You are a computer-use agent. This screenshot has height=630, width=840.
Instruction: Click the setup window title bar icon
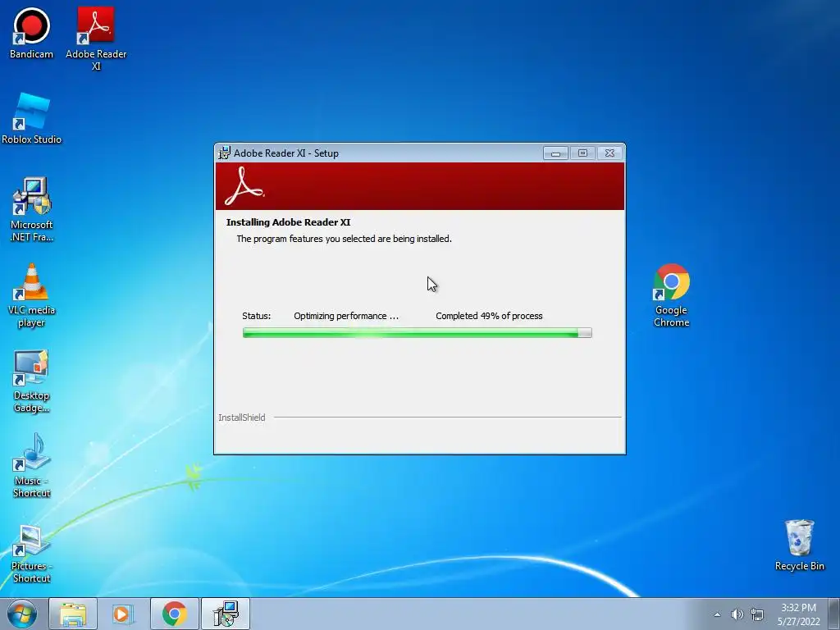225,153
